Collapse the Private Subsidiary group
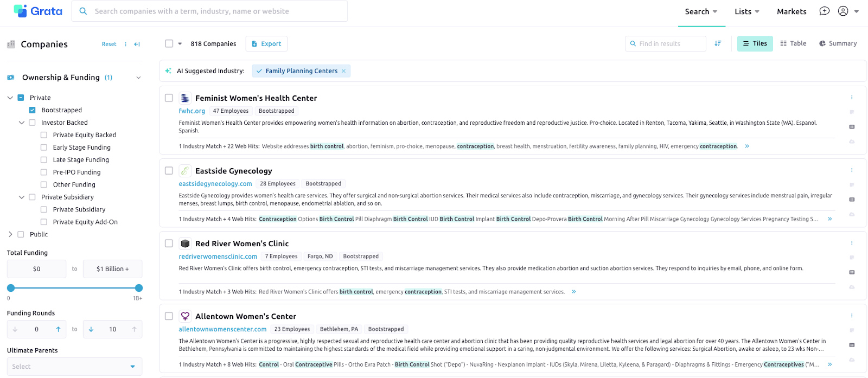868x378 pixels. [22, 197]
